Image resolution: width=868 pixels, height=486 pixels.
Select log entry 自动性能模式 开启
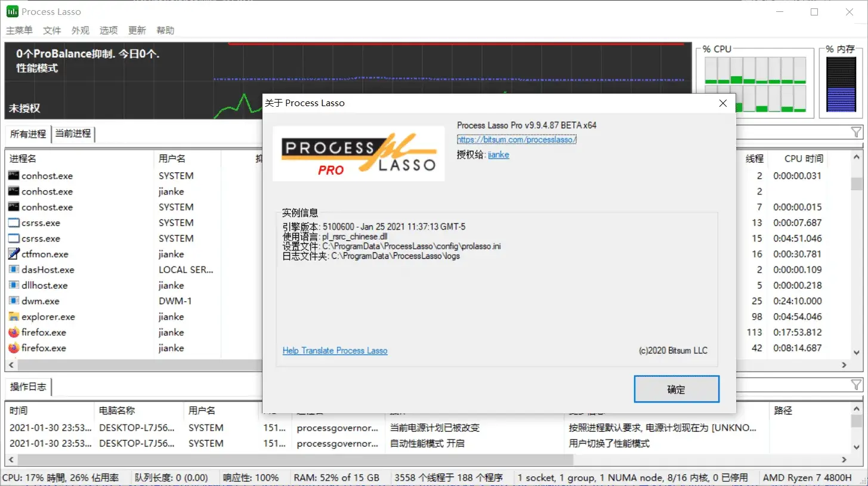427,443
